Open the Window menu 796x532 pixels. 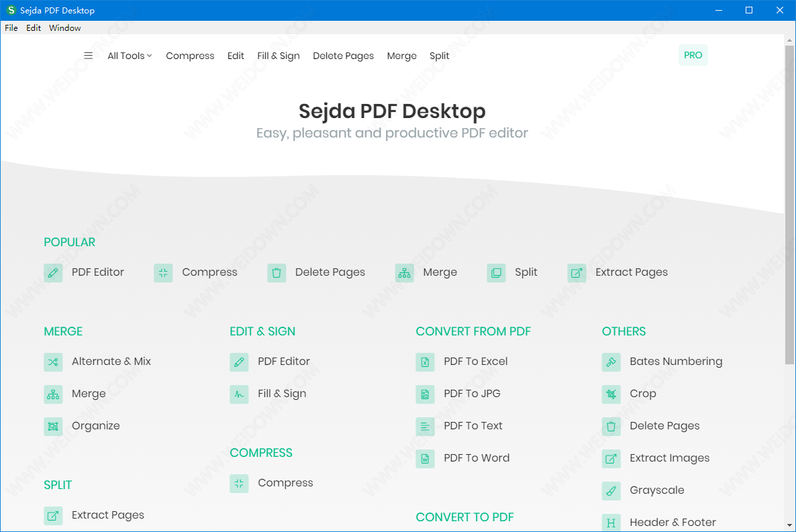pos(65,28)
